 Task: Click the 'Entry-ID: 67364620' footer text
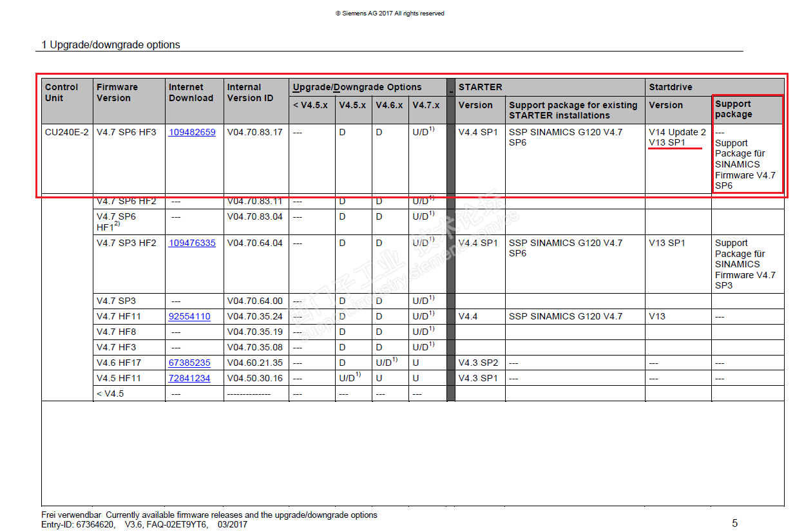(x=79, y=525)
